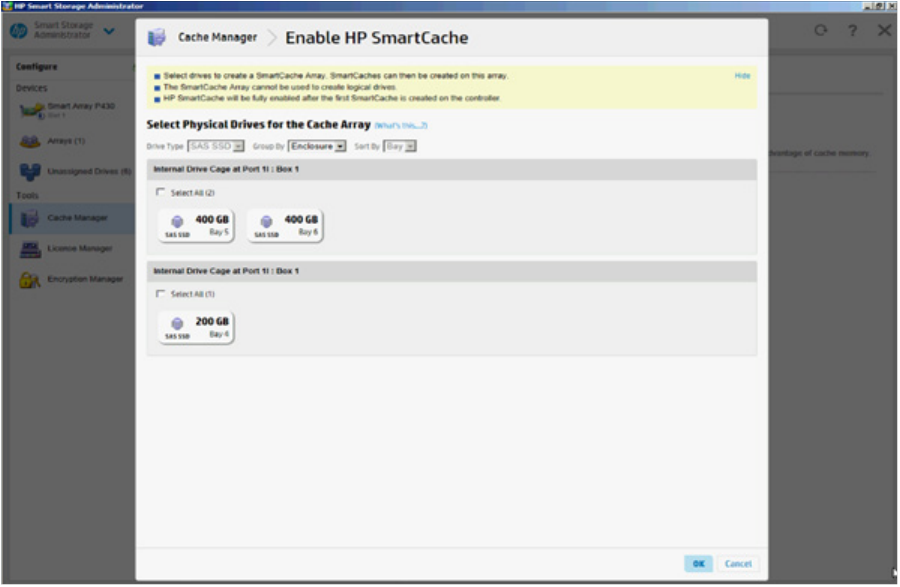
Task: Click the Cache Manager breadcrumb icon
Action: [x=157, y=37]
